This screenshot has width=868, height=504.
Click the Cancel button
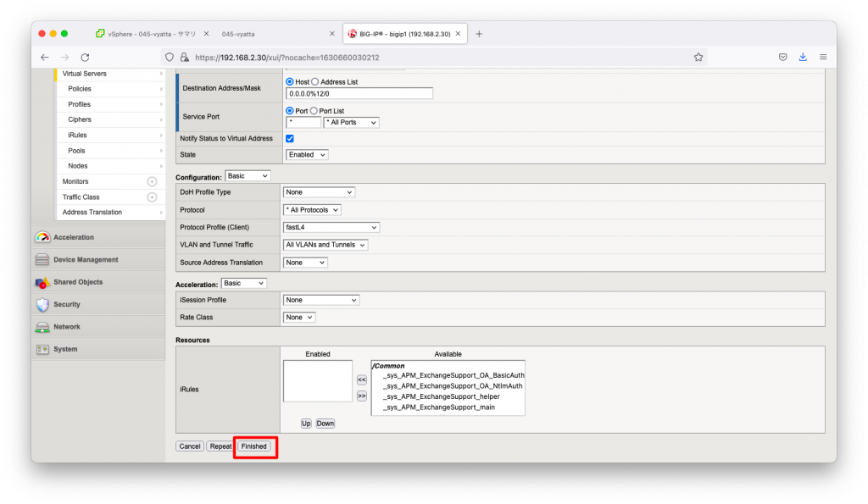tap(189, 446)
